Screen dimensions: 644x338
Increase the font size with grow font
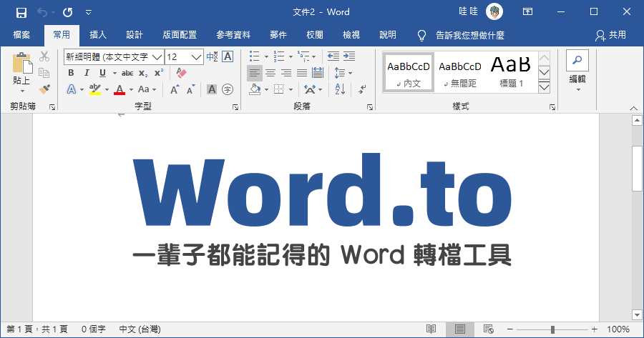174,89
